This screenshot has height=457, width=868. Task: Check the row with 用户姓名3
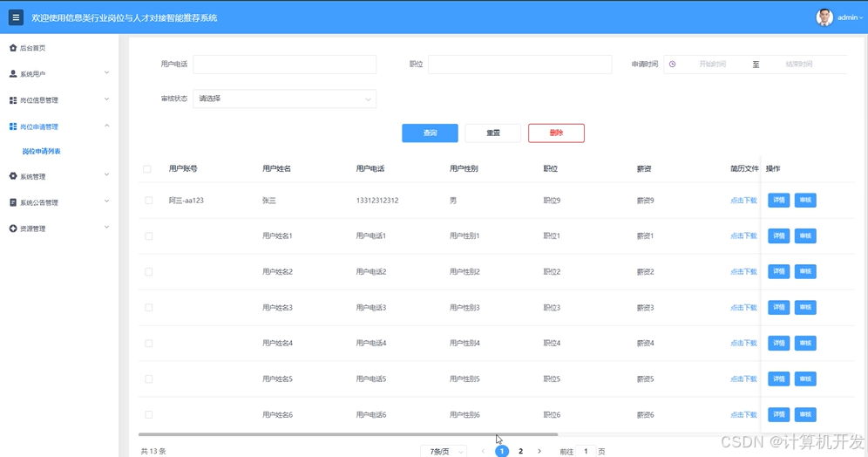(148, 308)
